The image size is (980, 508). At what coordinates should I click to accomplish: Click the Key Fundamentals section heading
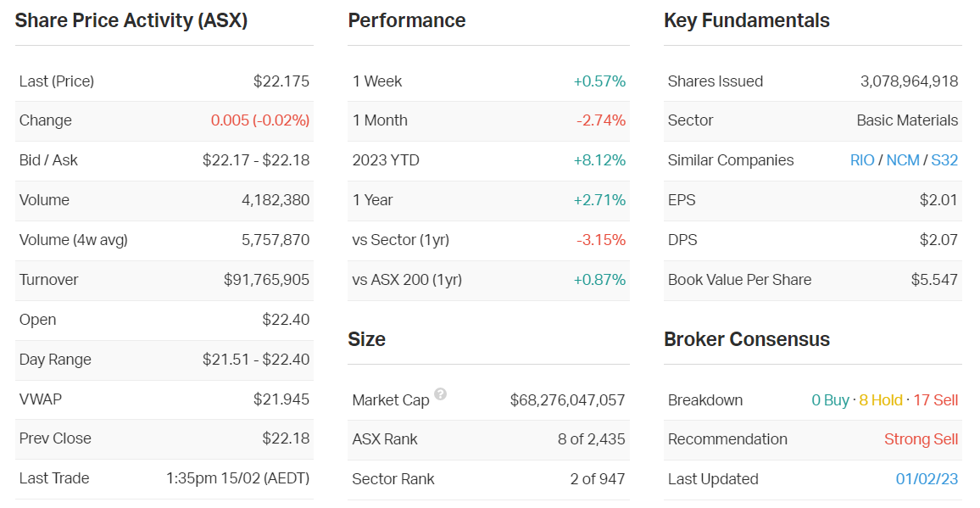coord(747,20)
